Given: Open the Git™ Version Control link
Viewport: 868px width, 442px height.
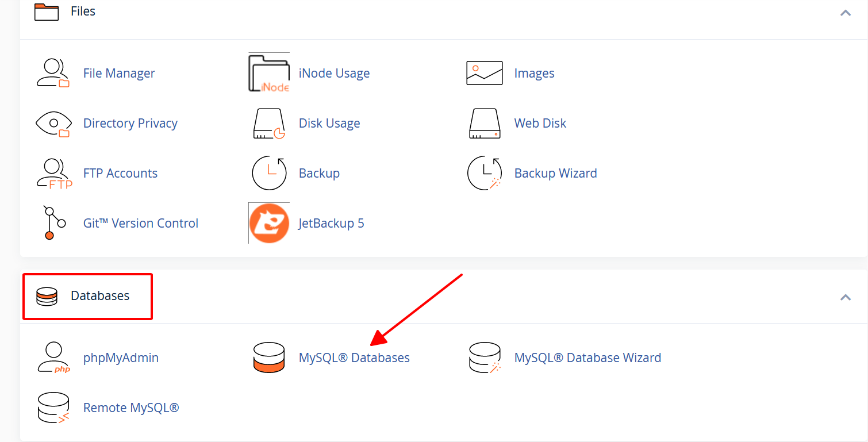Looking at the screenshot, I should (141, 223).
